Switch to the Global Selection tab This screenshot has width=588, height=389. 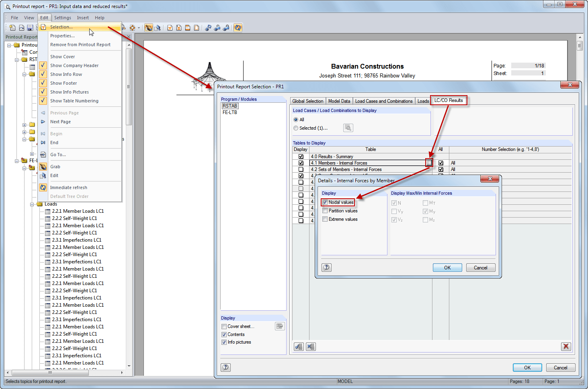pyautogui.click(x=307, y=101)
